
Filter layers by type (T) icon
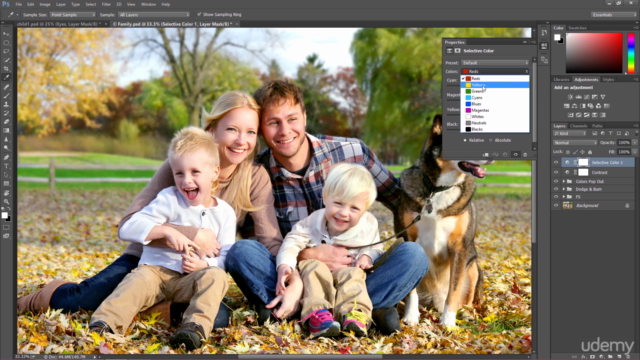(611, 133)
